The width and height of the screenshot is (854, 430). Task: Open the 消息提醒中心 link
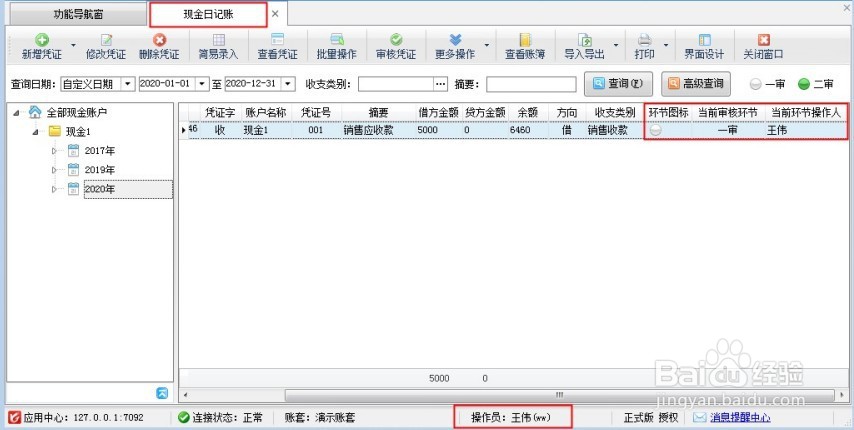[x=740, y=417]
